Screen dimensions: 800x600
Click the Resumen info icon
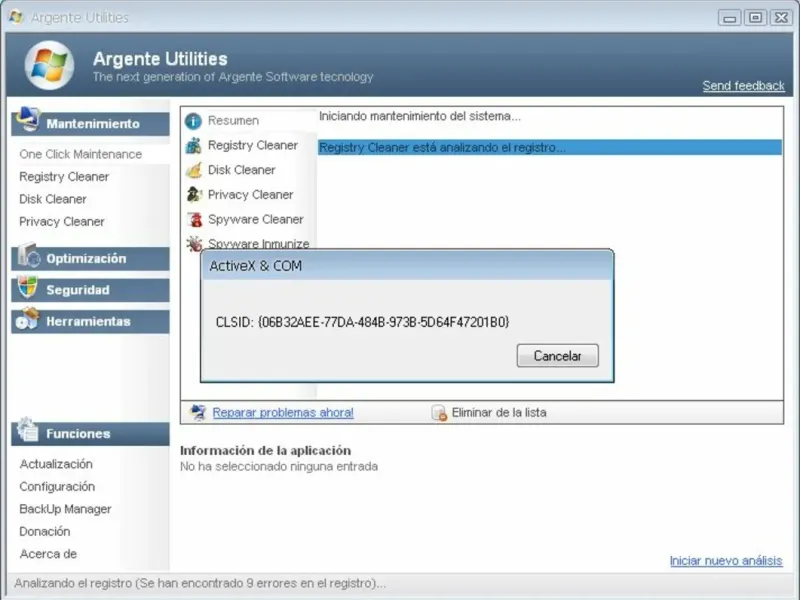[x=193, y=121]
